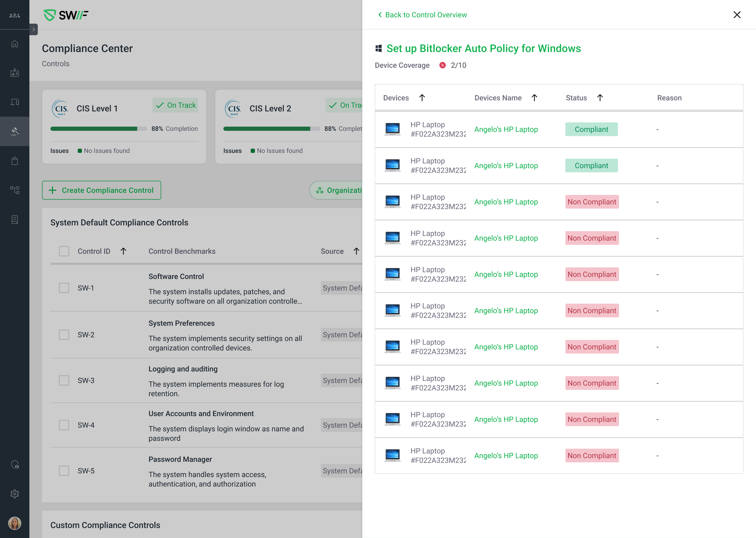Click the Custom Compliance Controls heading
The image size is (756, 538).
[x=105, y=525]
